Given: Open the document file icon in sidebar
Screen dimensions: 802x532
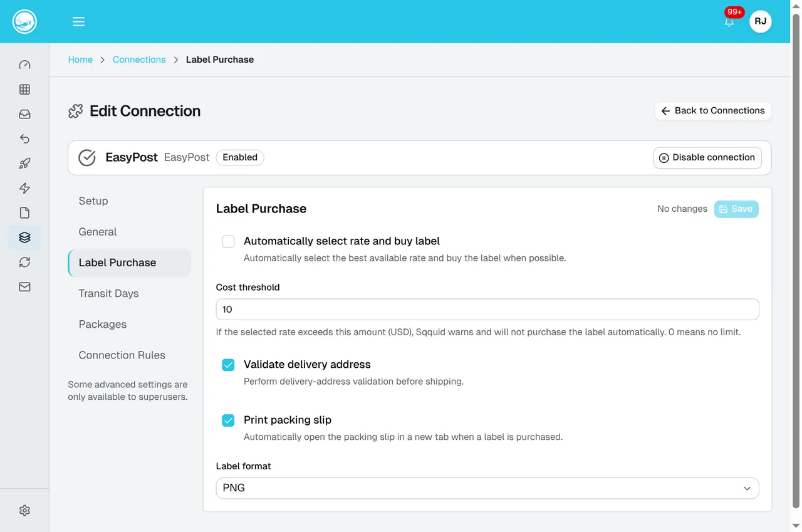Looking at the screenshot, I should coord(24,213).
